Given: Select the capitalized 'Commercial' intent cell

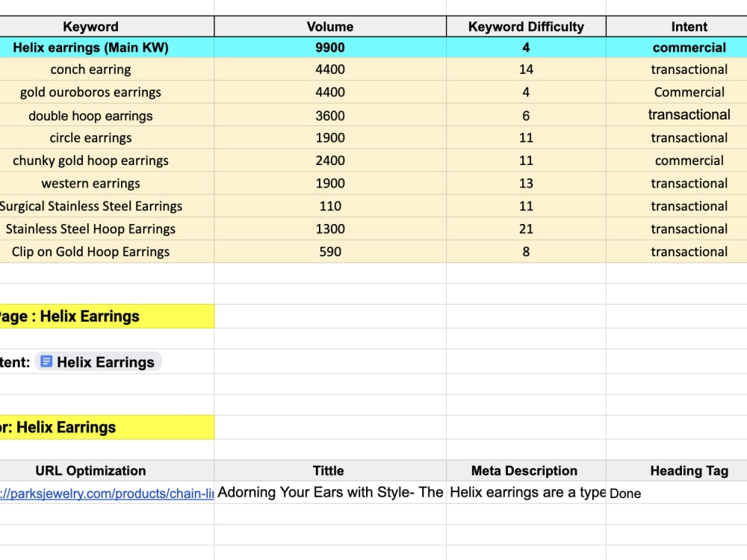Looking at the screenshot, I should click(677, 93).
